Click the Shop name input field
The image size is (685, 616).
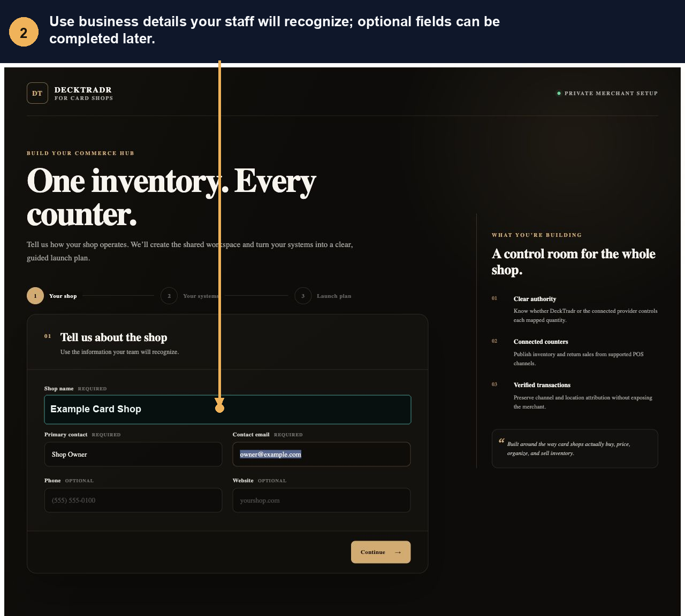point(227,410)
